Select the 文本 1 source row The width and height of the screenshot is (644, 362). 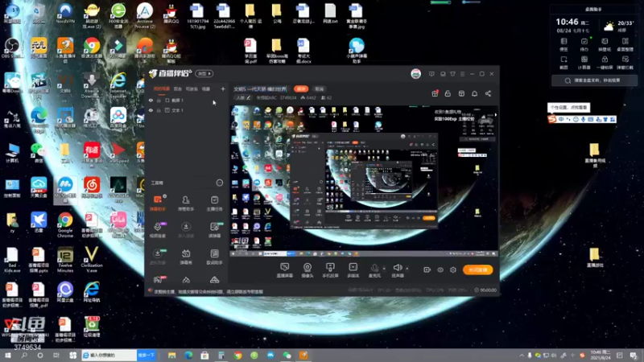click(187, 110)
